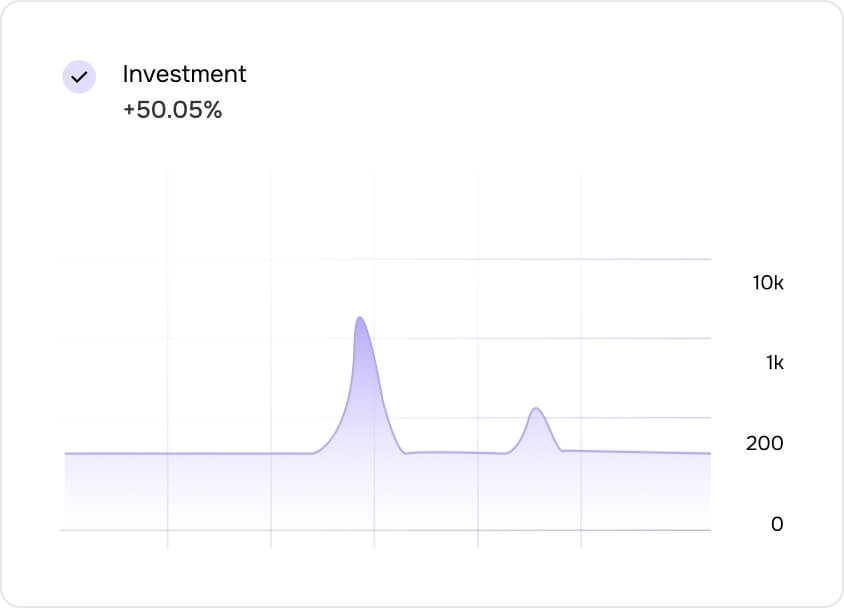Image resolution: width=844 pixels, height=608 pixels.
Task: Select the smaller second chart peak
Action: 536,408
